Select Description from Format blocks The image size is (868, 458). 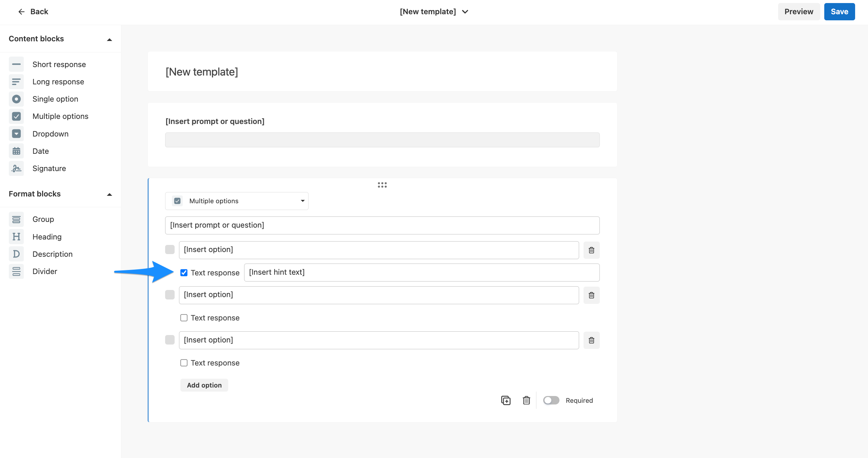53,254
